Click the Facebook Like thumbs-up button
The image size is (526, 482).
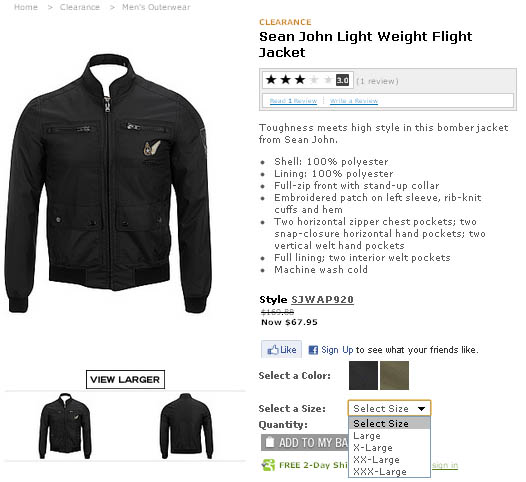(281, 350)
